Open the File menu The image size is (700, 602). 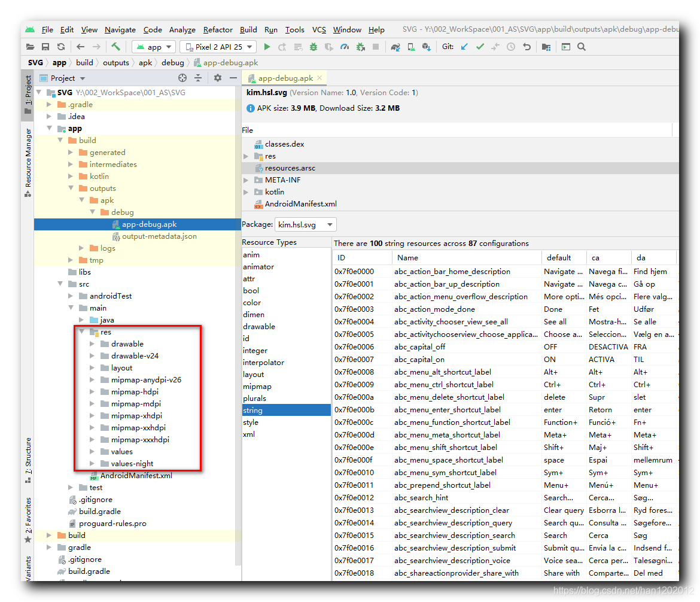pyautogui.click(x=47, y=30)
